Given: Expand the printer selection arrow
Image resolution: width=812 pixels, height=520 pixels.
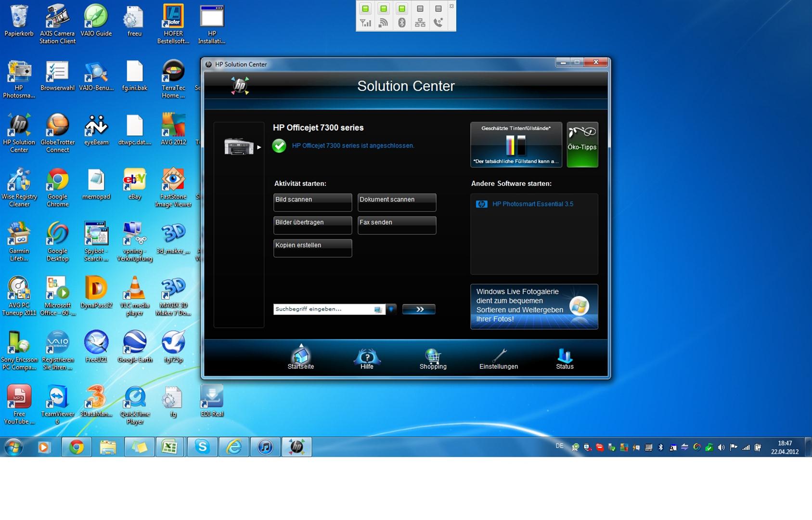Looking at the screenshot, I should point(259,147).
